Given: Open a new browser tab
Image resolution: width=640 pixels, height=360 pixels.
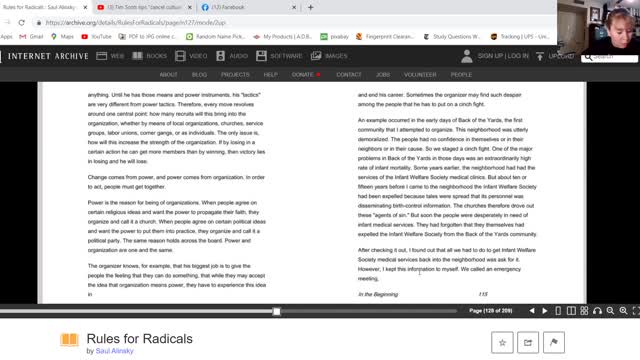Looking at the screenshot, I should click(311, 7).
